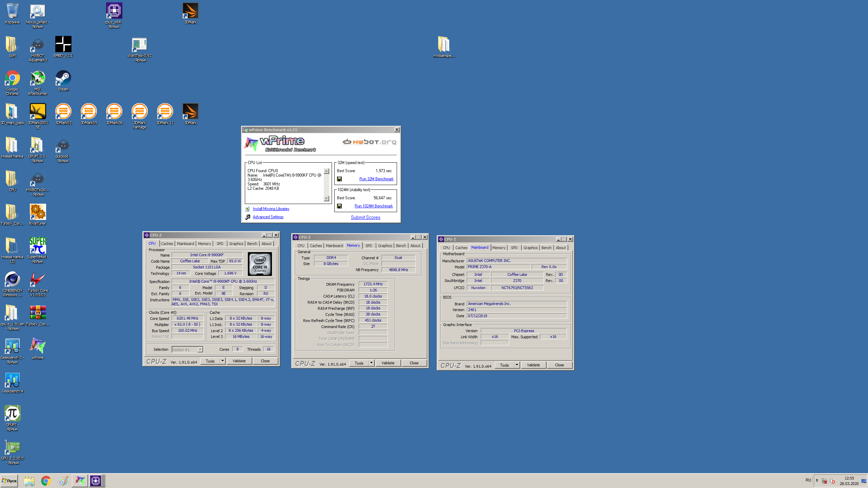
Task: Expand Tools dropdown arrow in Memory window
Action: click(371, 363)
